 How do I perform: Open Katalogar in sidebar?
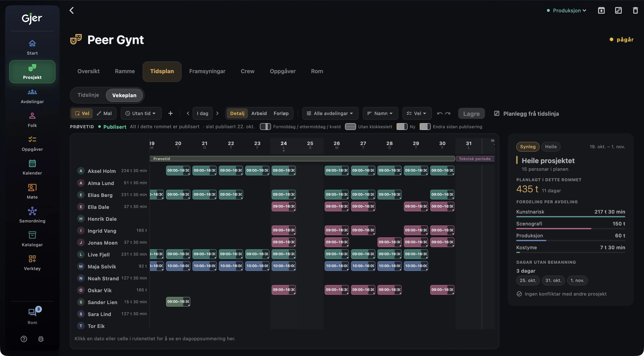coord(32,239)
